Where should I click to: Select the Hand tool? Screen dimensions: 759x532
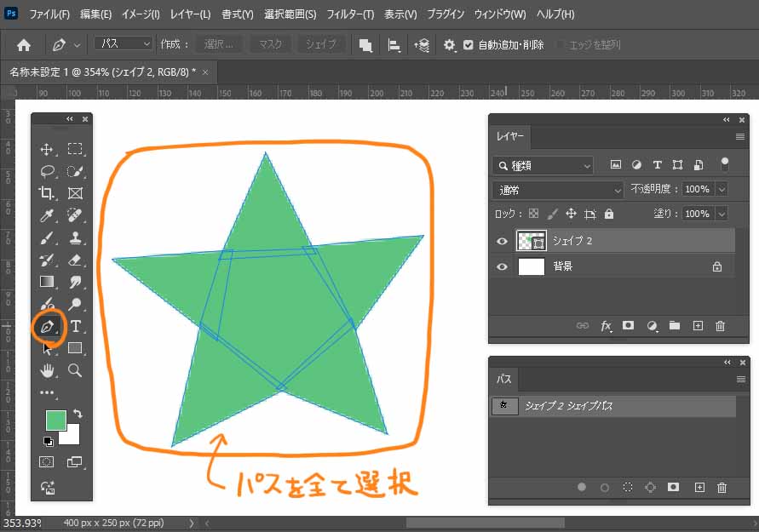48,370
